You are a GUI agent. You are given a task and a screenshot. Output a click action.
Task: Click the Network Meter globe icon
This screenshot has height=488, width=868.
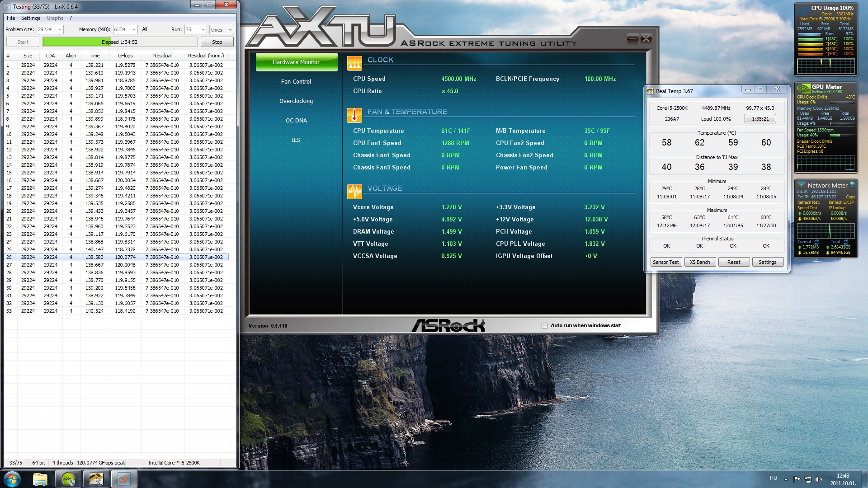852,184
